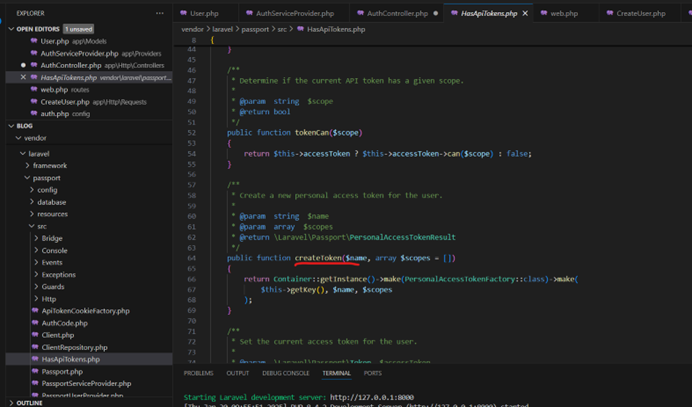The image size is (692, 407).
Task: Expand the Console folder
Action: tap(36, 250)
